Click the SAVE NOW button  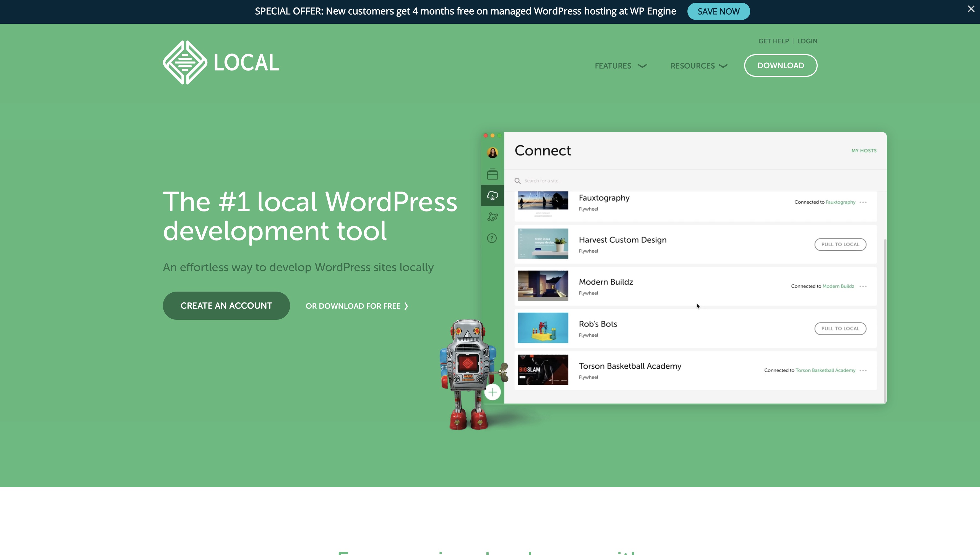pyautogui.click(x=718, y=11)
